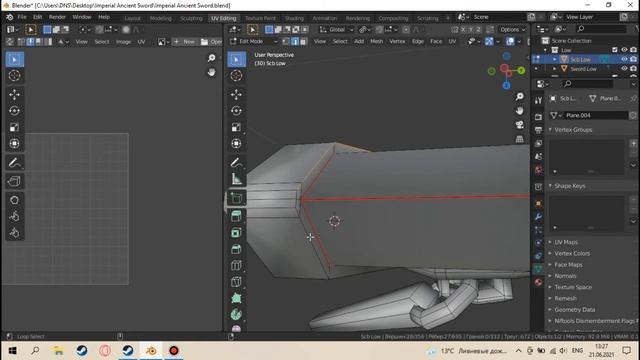640x360 pixels.
Task: Select the Loop Cut tool
Action: coord(236,265)
